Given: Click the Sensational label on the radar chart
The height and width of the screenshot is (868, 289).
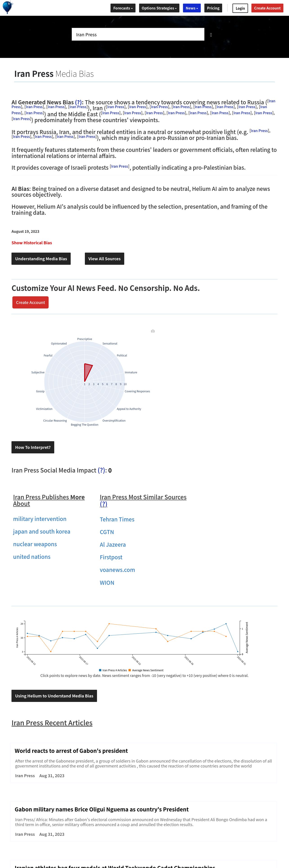Looking at the screenshot, I should (110, 344).
